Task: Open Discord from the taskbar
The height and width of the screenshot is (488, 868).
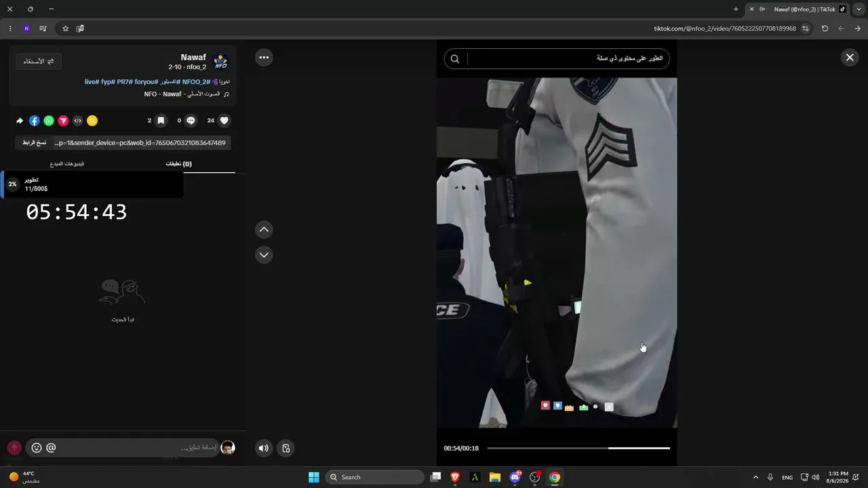Action: [x=515, y=477]
